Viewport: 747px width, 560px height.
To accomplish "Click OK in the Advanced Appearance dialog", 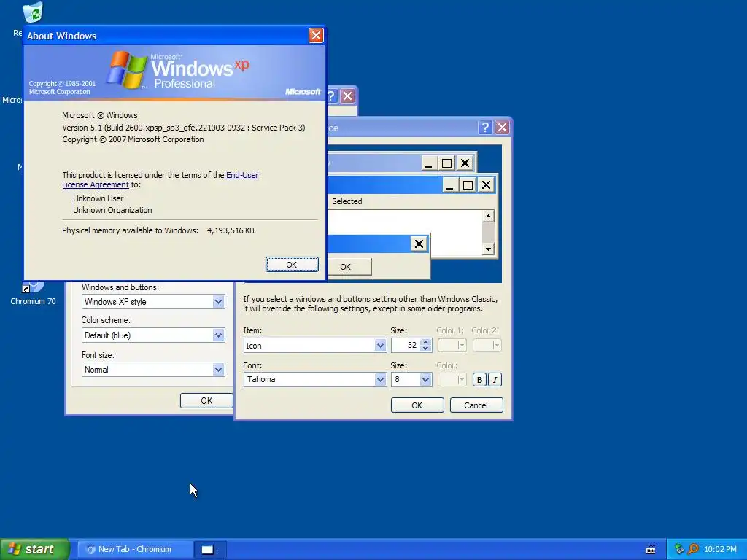I will (x=417, y=405).
